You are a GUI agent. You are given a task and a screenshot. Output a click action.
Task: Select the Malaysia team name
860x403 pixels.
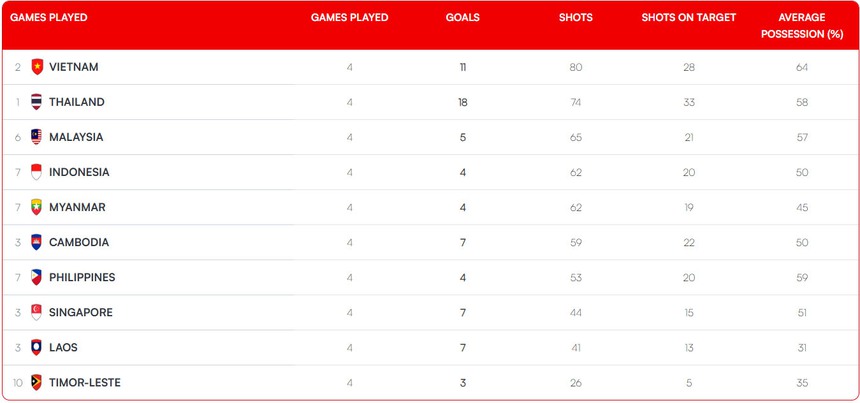76,137
